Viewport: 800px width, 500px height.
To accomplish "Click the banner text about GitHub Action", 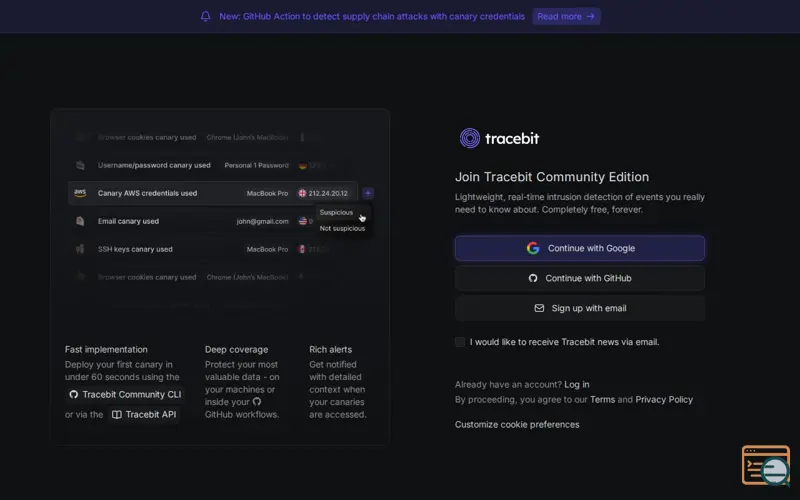I will click(x=372, y=16).
